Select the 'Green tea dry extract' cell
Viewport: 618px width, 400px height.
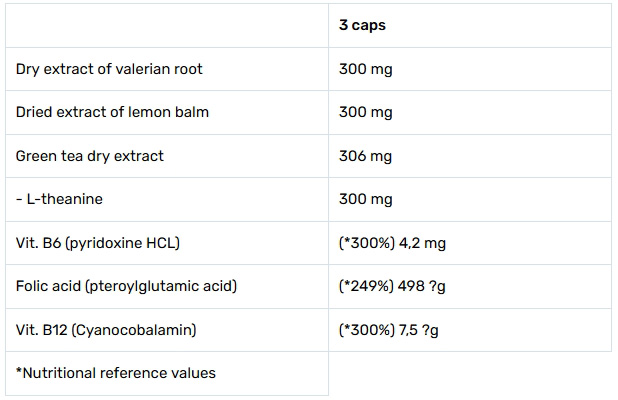(x=90, y=156)
